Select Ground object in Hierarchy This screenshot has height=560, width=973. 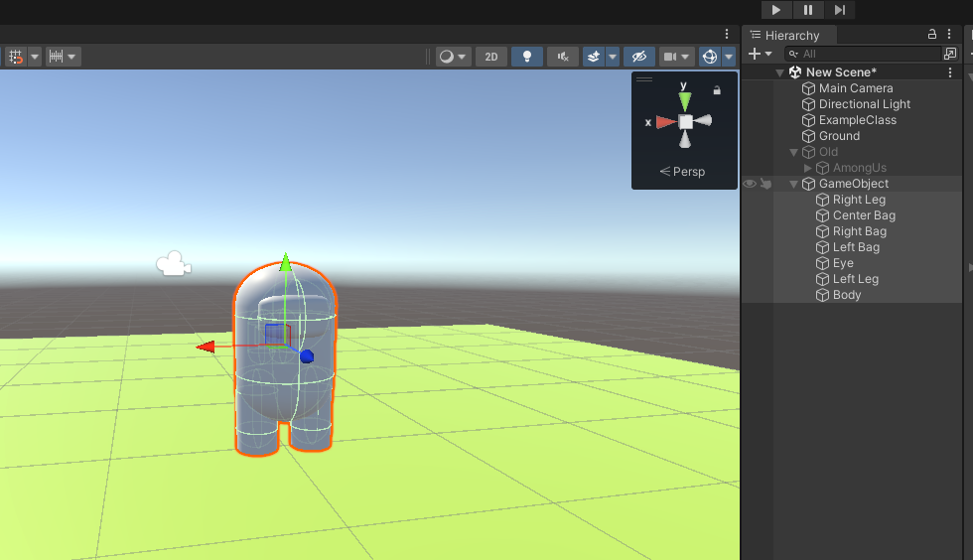tap(839, 136)
